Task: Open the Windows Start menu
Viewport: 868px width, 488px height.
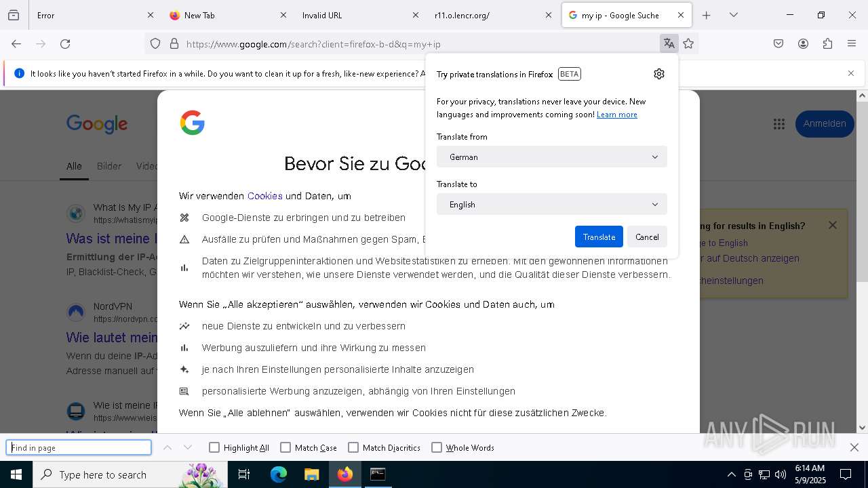Action: coord(16,474)
